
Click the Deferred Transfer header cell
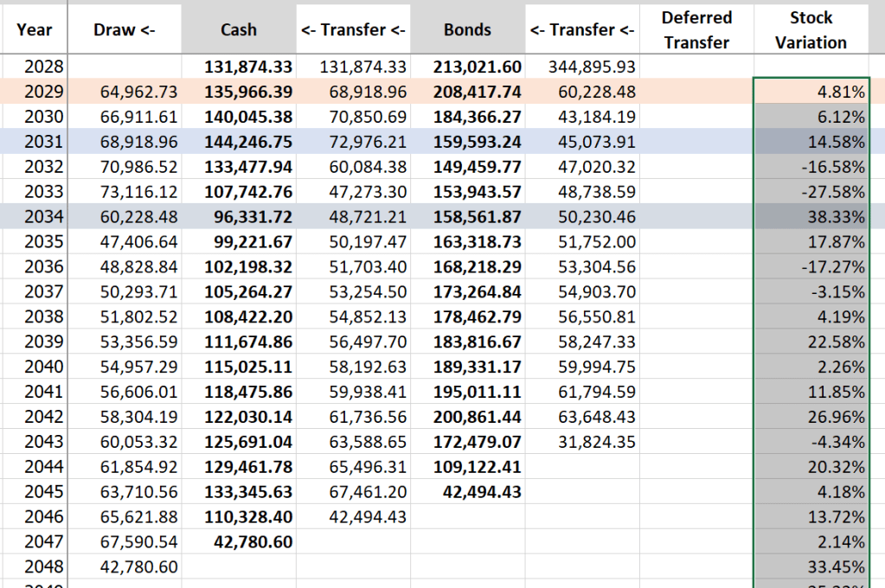tap(696, 29)
